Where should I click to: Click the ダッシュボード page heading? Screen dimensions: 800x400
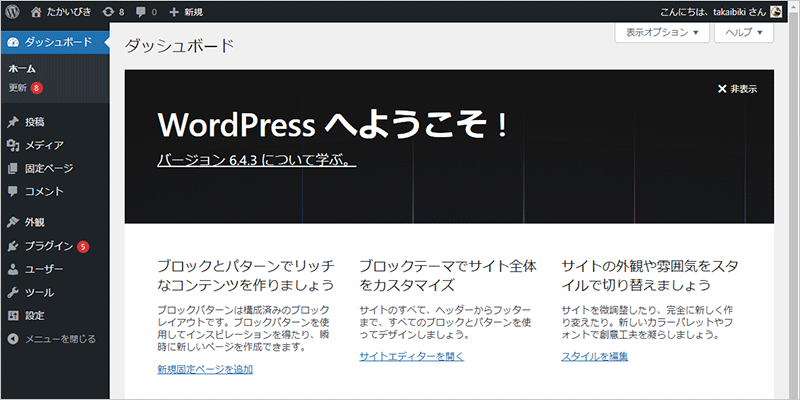179,46
